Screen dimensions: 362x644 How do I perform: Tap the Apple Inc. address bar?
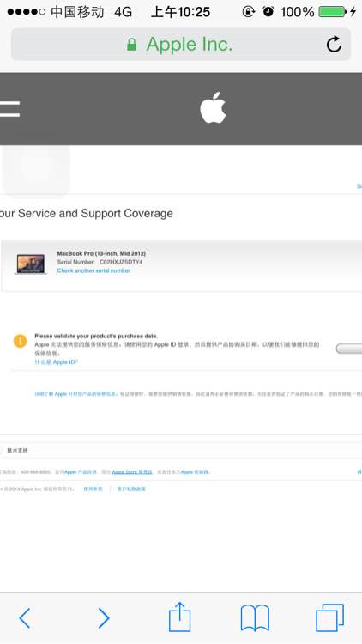pyautogui.click(x=181, y=44)
